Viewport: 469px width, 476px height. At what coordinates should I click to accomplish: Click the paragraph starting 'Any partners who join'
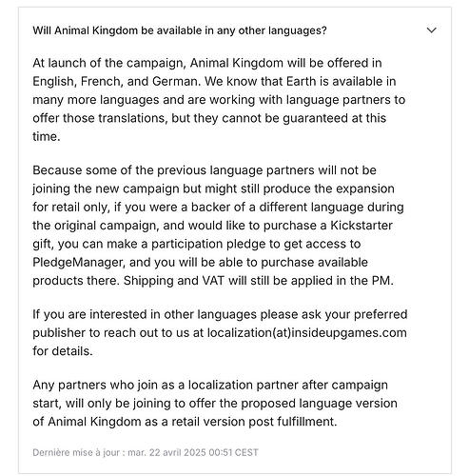[215, 403]
